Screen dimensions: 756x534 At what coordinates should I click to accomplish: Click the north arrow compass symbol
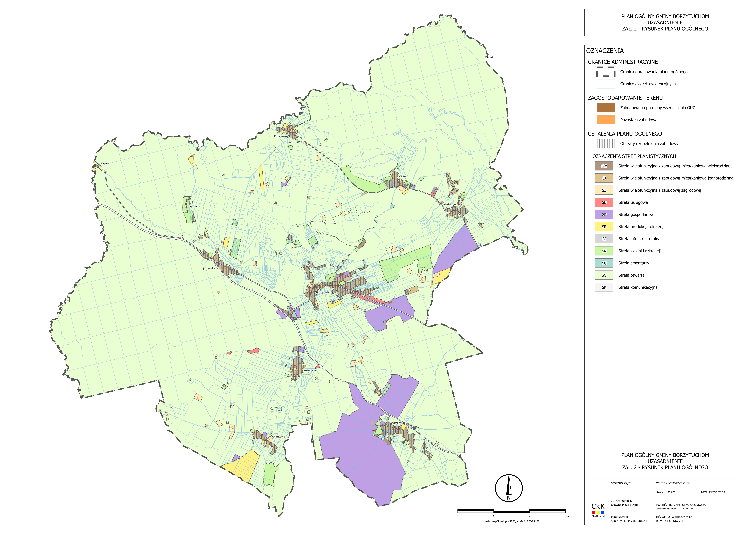pos(509,488)
